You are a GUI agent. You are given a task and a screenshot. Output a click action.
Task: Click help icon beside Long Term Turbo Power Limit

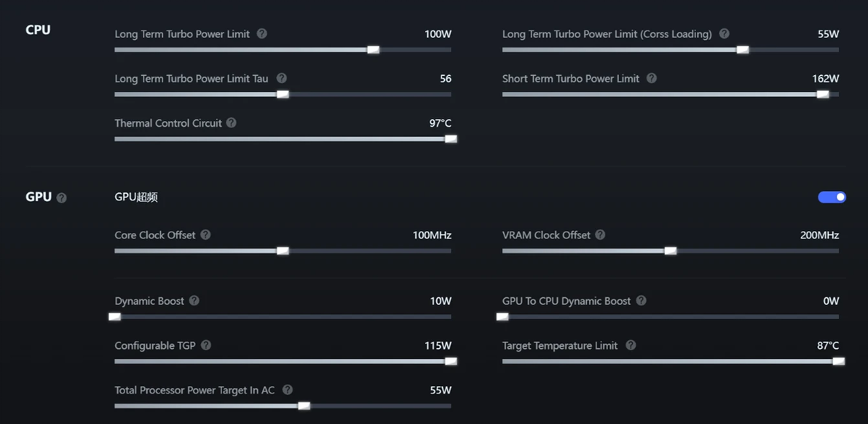262,34
